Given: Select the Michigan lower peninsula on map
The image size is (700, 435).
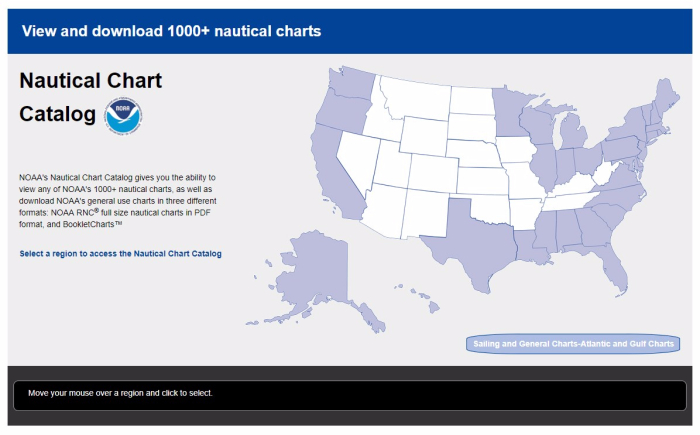Looking at the screenshot, I should coord(573,132).
